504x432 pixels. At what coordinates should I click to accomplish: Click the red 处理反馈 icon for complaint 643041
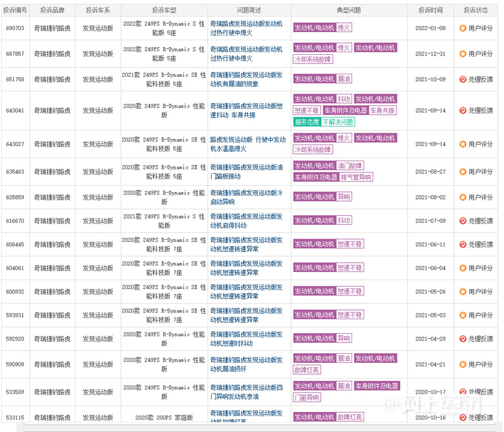(462, 110)
